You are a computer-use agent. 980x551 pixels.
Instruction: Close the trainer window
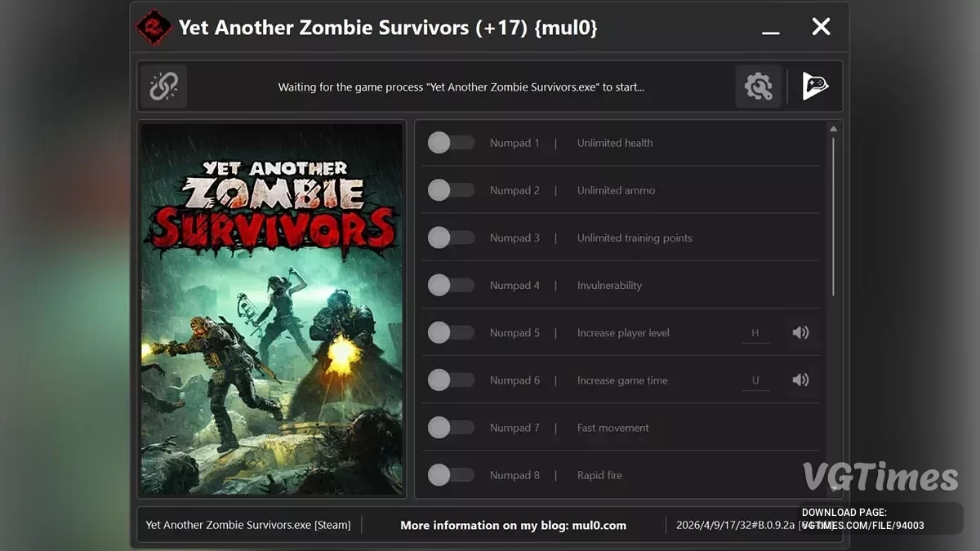821,27
